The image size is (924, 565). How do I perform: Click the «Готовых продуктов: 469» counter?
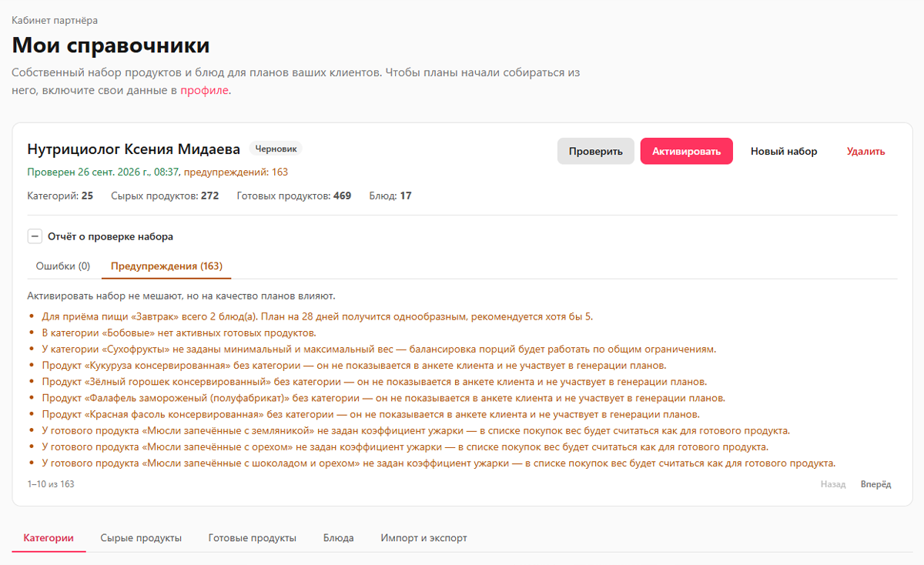294,196
